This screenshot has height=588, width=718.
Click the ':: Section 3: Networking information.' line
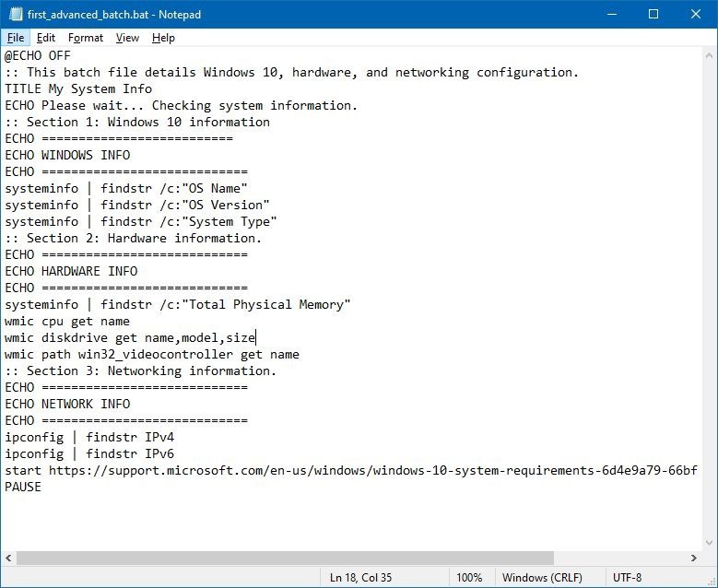point(141,370)
